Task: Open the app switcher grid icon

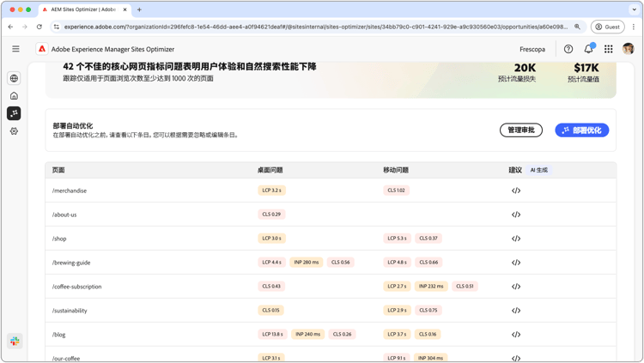Action: [608, 49]
